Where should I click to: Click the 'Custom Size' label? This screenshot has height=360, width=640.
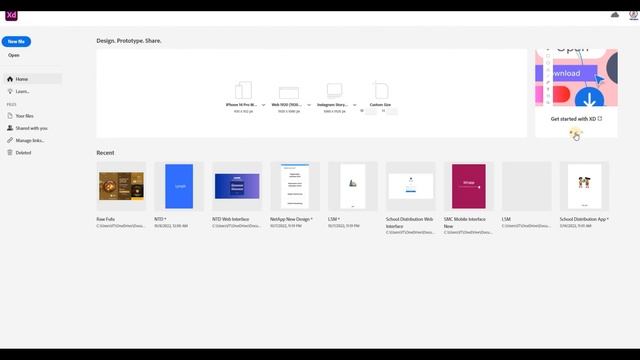(x=380, y=105)
